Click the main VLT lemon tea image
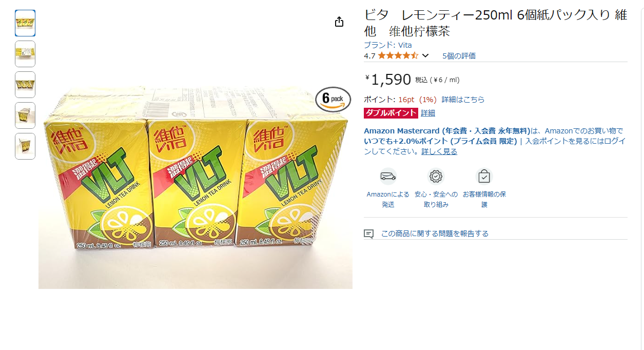644x350 pixels. click(196, 187)
